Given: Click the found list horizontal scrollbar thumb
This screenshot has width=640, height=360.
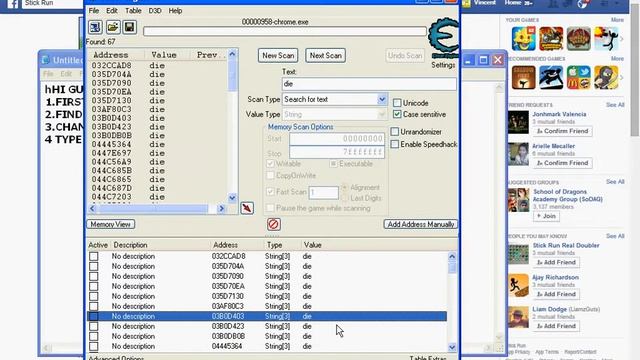Looking at the screenshot, I should coord(152,209).
